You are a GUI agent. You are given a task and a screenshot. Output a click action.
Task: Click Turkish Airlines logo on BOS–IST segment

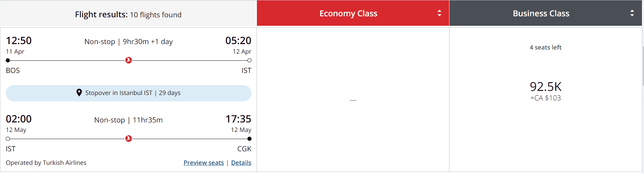click(128, 60)
